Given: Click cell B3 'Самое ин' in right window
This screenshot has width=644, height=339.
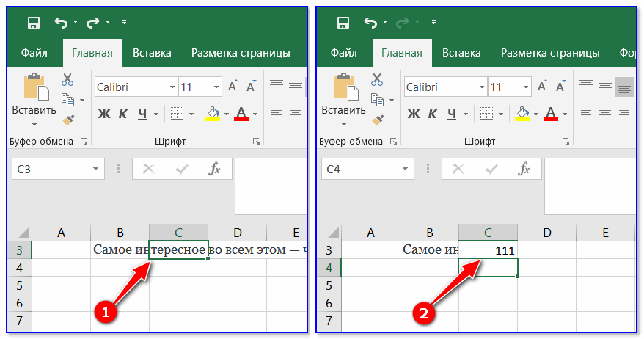Looking at the screenshot, I should (430, 249).
